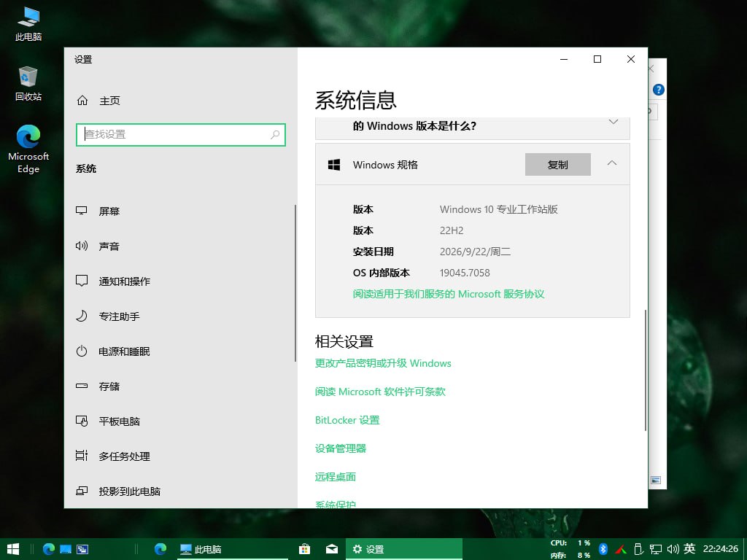Click the pinned Edge taskbar icon

(160, 549)
